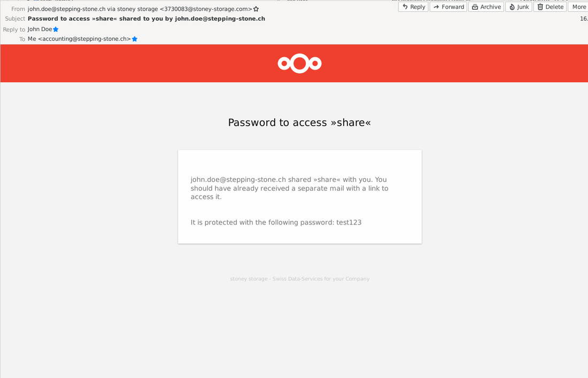The height and width of the screenshot is (378, 588).
Task: Click the password text test123
Action: pos(349,222)
